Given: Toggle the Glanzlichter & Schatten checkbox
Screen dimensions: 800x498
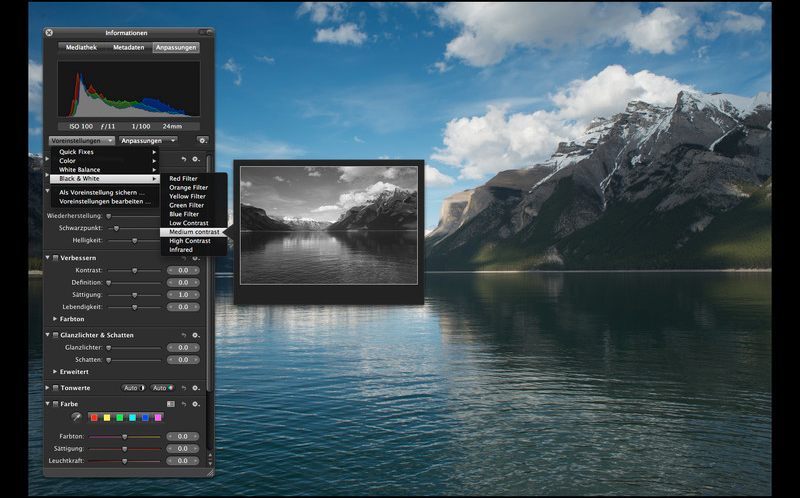Looking at the screenshot, I should (55, 335).
